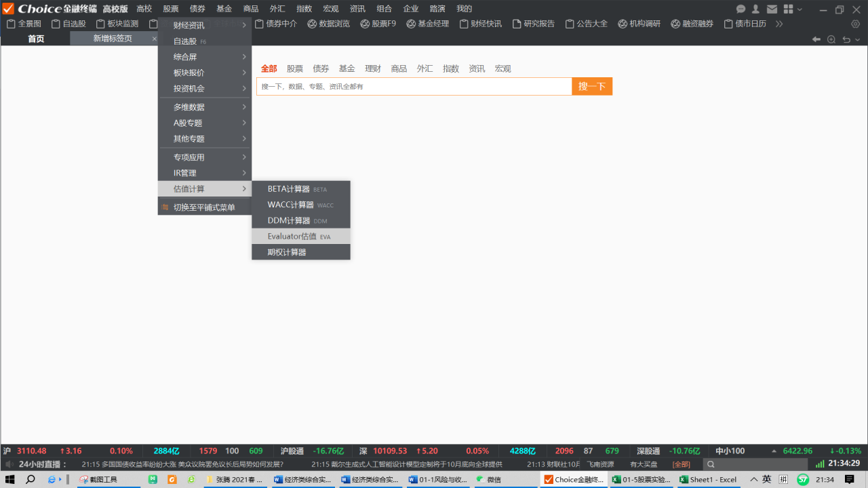Open the 基金 menu

tap(224, 9)
